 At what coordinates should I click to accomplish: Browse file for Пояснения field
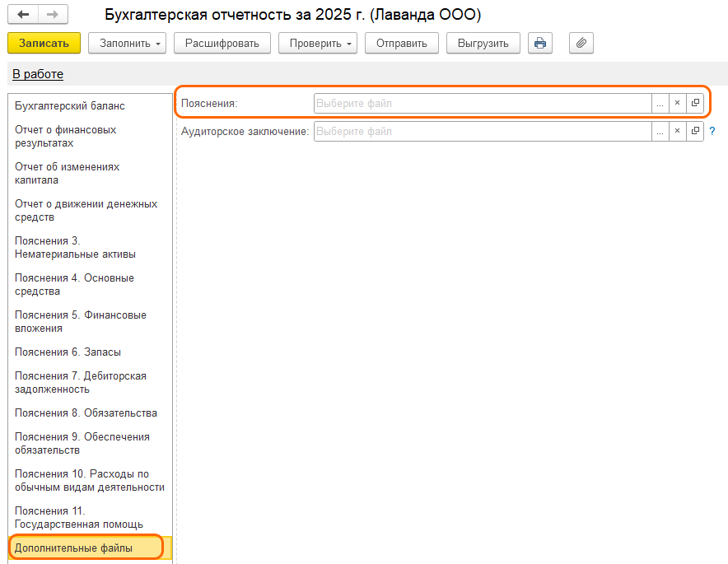[660, 103]
